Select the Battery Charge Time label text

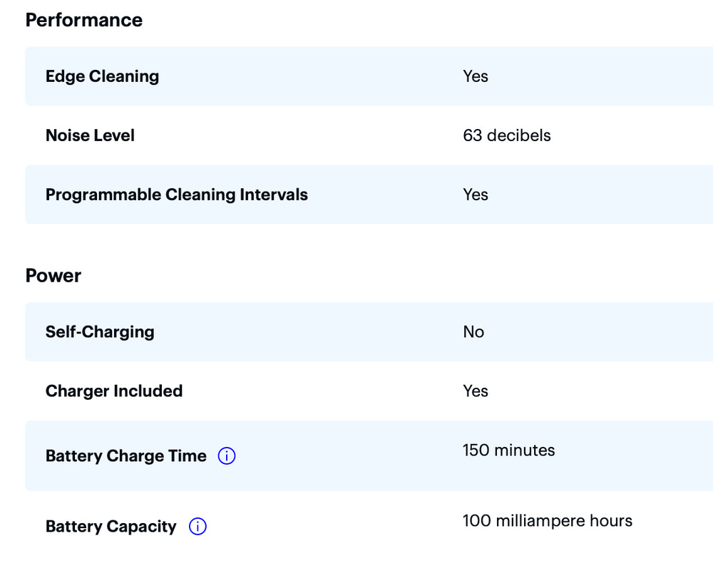125,456
